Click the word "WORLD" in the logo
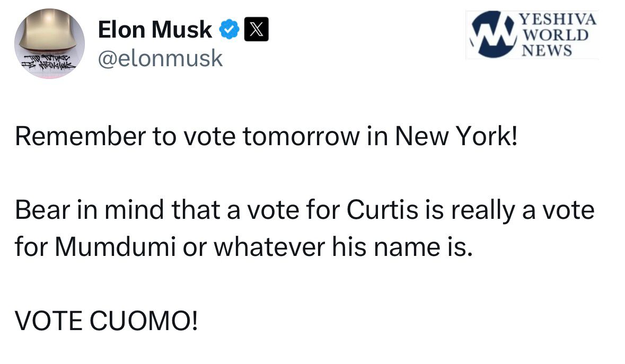Image resolution: width=625 pixels, height=364 pixels. click(x=555, y=35)
